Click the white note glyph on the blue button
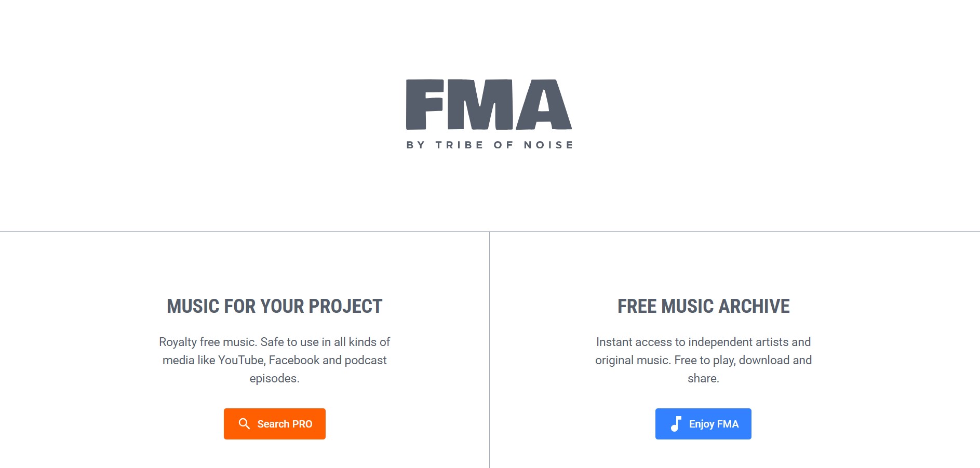 click(x=676, y=424)
